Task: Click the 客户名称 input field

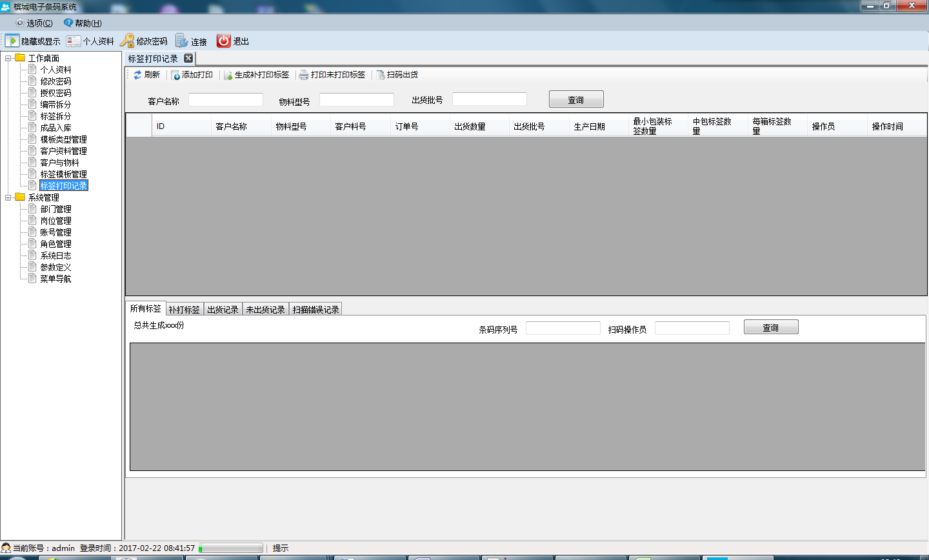Action: [x=226, y=99]
